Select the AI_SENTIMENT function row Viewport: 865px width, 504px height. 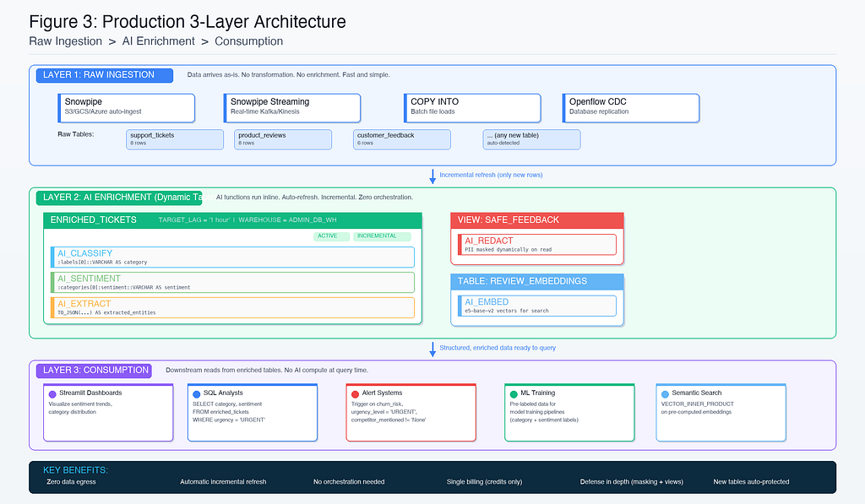pyautogui.click(x=232, y=282)
